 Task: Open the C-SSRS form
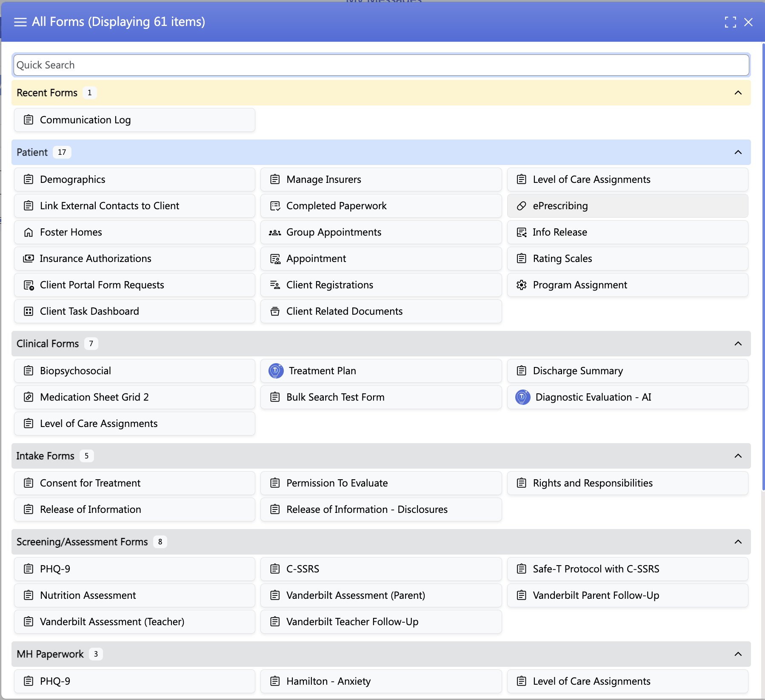coord(381,569)
